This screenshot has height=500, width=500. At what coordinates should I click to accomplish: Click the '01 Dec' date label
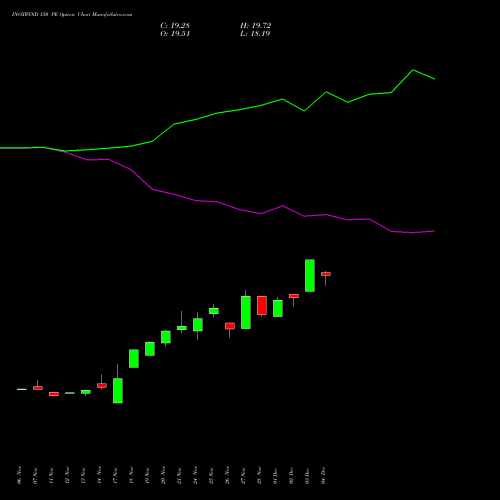point(275,475)
